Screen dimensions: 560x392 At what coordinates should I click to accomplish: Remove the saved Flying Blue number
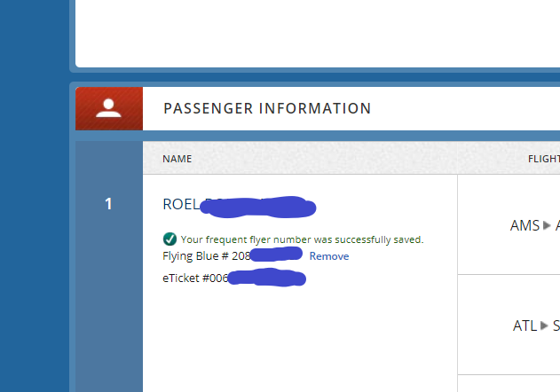329,256
